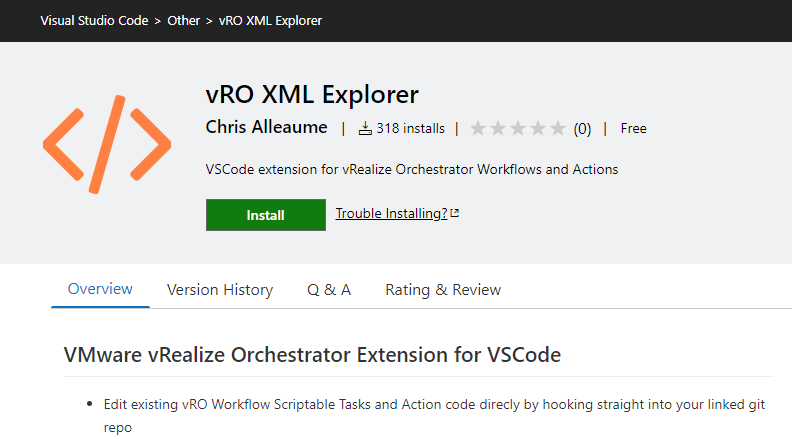Screen dimensions: 792x439
Task: Click the review count (0)
Action: point(582,128)
